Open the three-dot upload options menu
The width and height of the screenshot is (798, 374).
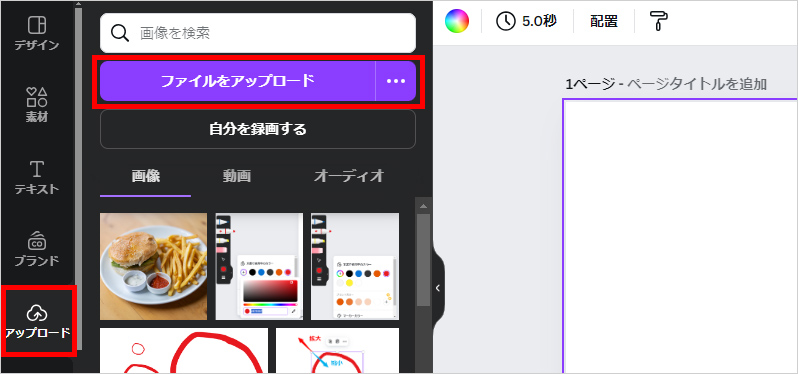point(396,81)
